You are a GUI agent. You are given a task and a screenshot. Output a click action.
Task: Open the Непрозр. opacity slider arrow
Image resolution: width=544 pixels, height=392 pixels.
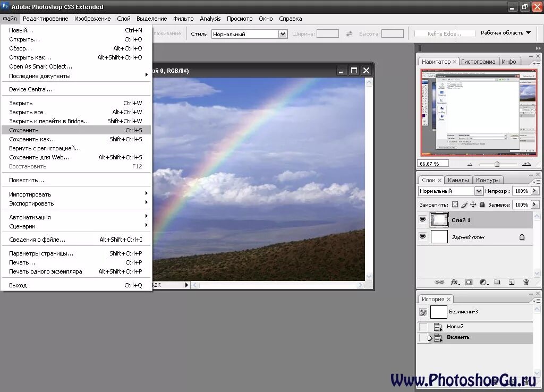pyautogui.click(x=534, y=191)
